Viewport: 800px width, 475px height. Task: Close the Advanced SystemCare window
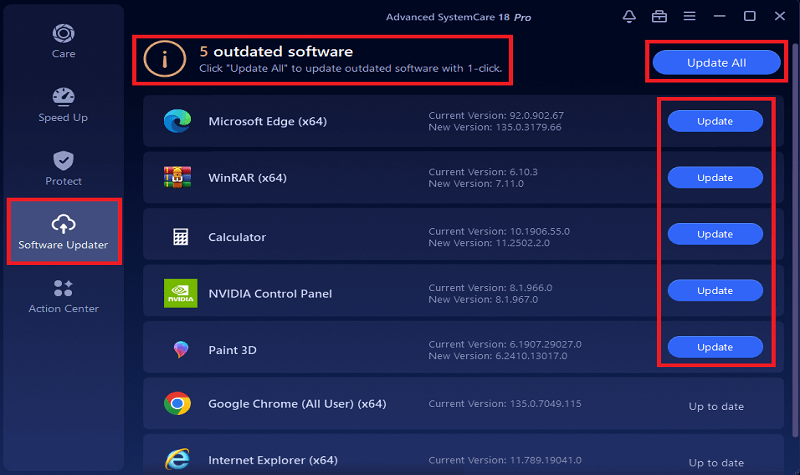(x=780, y=16)
